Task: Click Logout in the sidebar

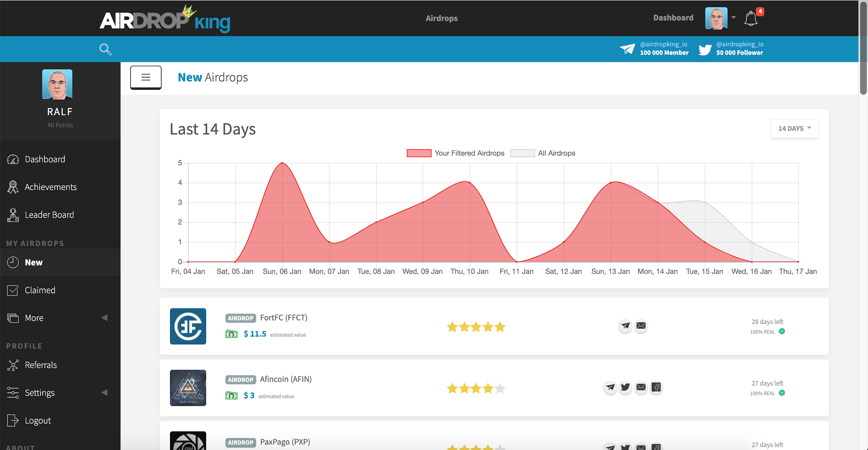Action: (x=38, y=421)
